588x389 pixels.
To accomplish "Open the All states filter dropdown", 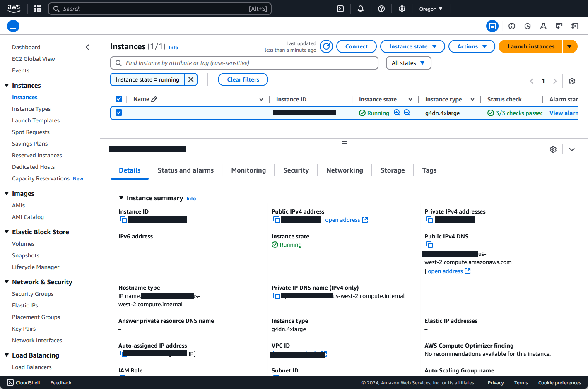I will pos(409,63).
